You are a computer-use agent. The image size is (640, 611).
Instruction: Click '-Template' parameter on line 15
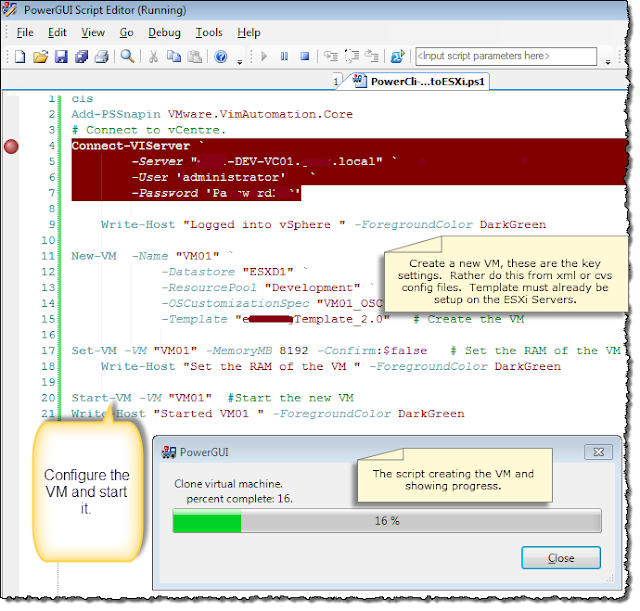(194, 319)
